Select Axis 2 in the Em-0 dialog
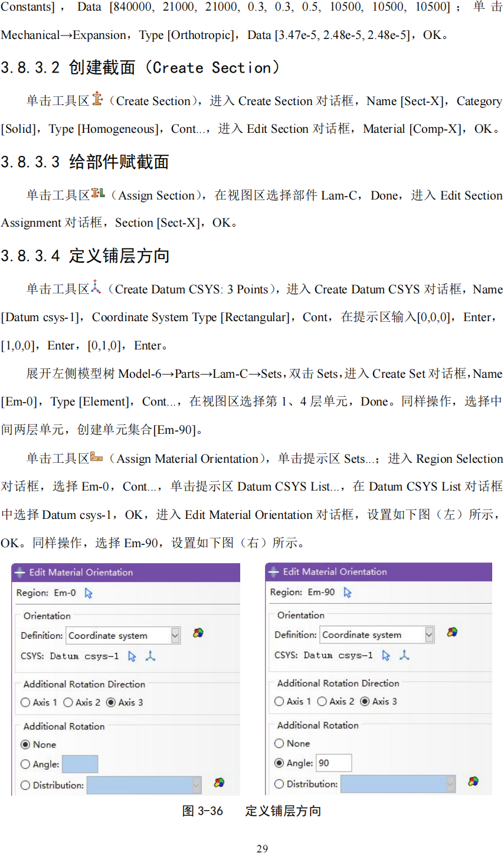Screen dimensions: 504x853 tap(81, 702)
